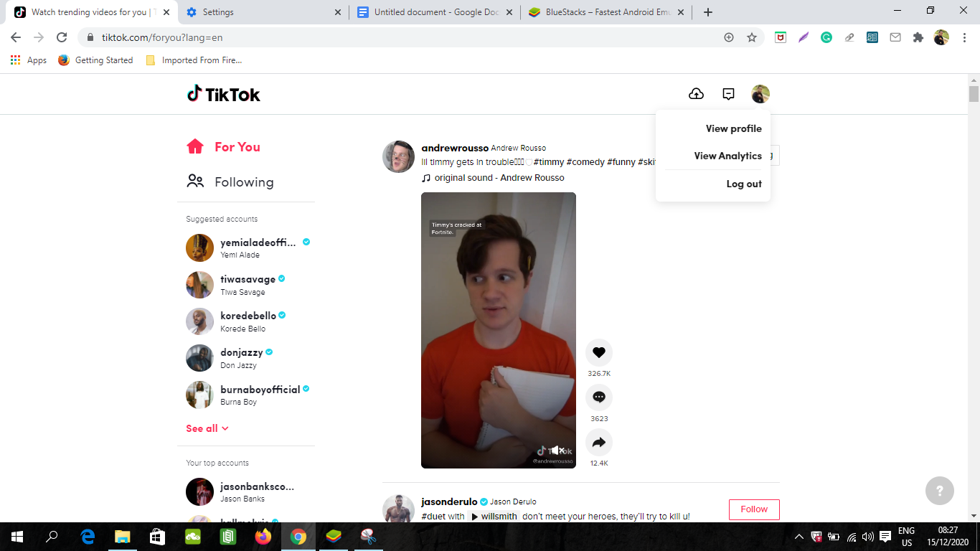Like the video with the heart icon
This screenshot has height=551, width=980.
tap(599, 352)
